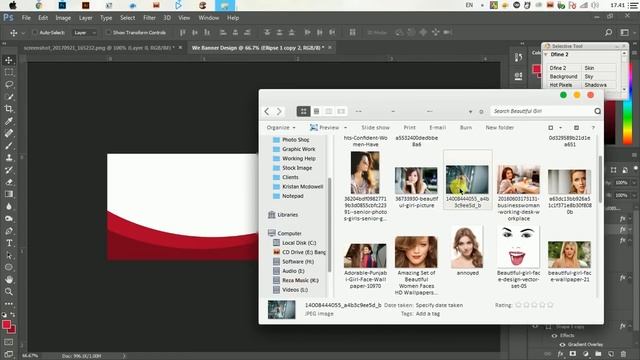Open the Preview dropdown arrow
The height and width of the screenshot is (360, 640).
click(346, 128)
